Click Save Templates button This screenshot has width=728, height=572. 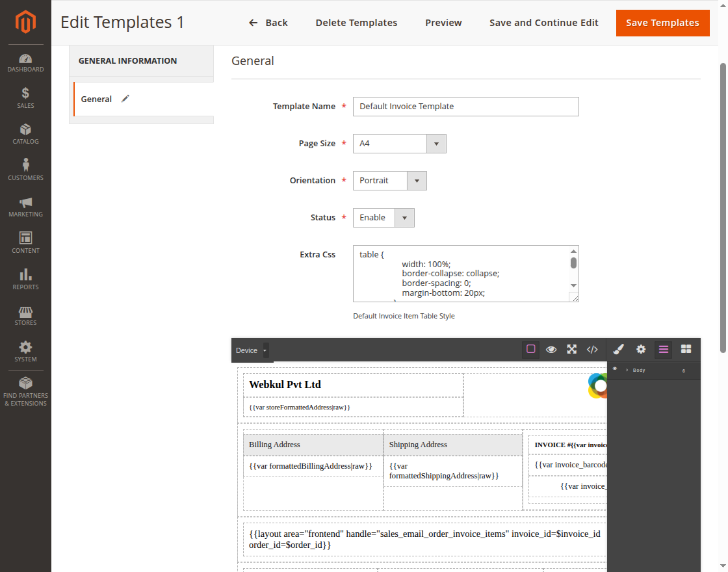(662, 23)
